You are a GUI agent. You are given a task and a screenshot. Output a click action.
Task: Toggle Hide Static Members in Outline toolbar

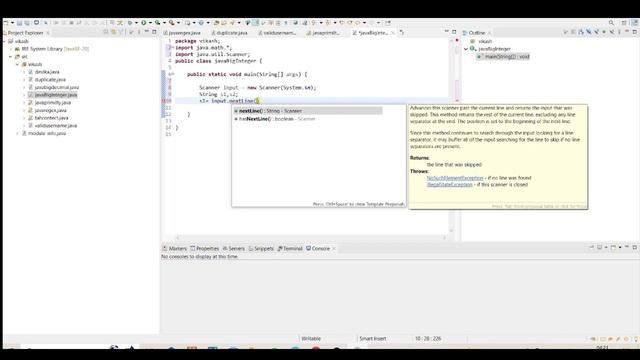[596, 32]
